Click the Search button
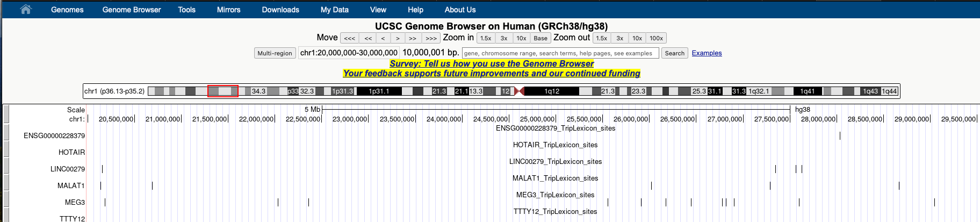 [x=674, y=53]
